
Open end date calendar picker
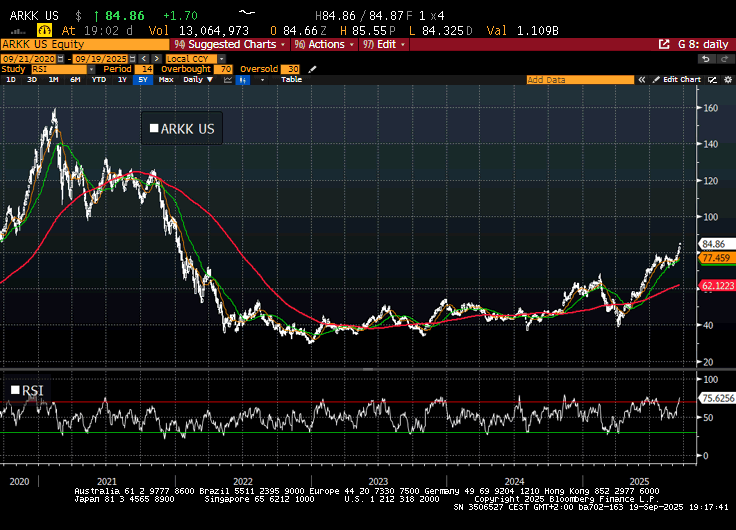(132, 59)
